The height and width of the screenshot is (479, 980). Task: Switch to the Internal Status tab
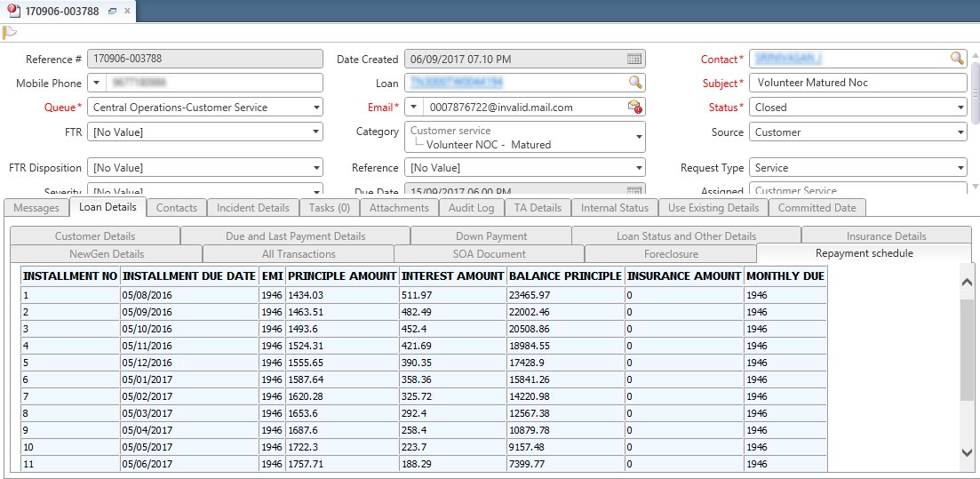click(615, 208)
